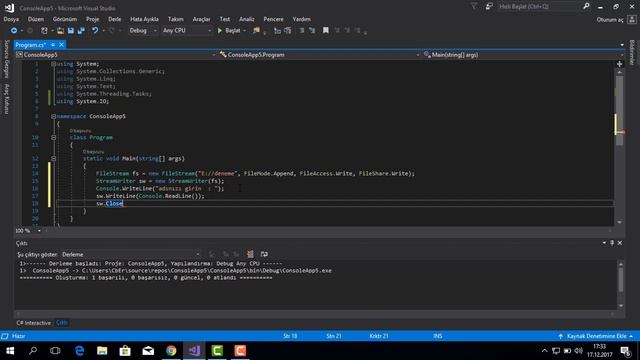Open the ConsoleApp5.Program type dropdown
The width and height of the screenshot is (640, 360).
coord(320,55)
